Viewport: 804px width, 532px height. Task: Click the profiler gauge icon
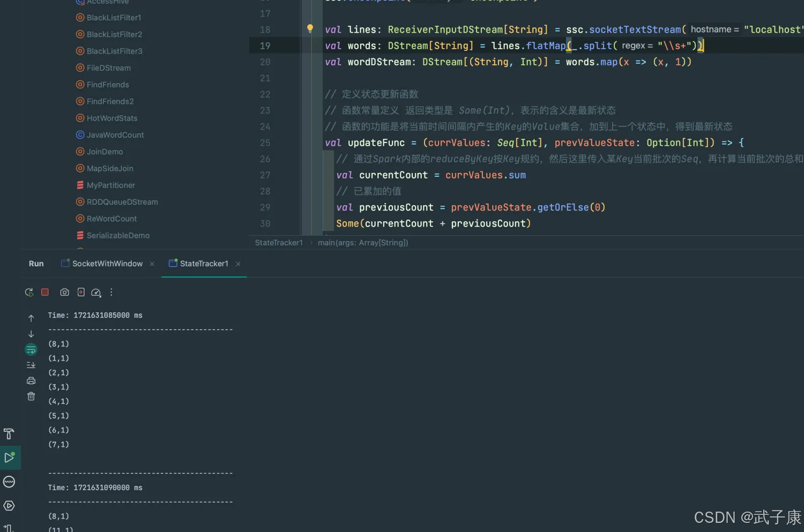pyautogui.click(x=96, y=293)
